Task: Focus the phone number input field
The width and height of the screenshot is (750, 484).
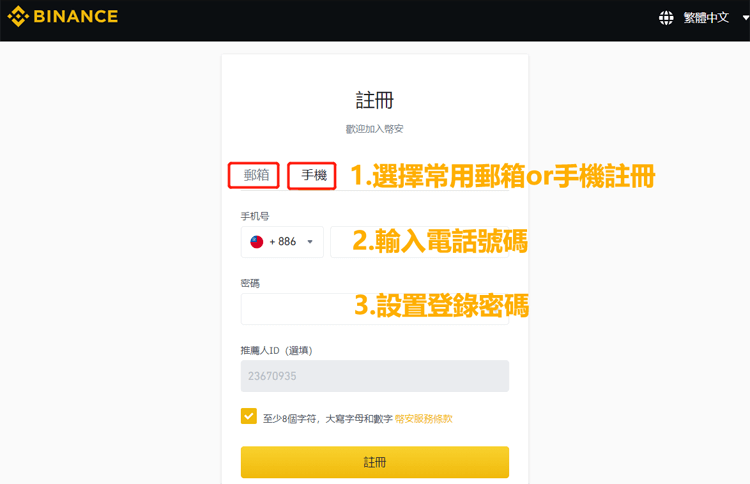Action: click(x=419, y=242)
